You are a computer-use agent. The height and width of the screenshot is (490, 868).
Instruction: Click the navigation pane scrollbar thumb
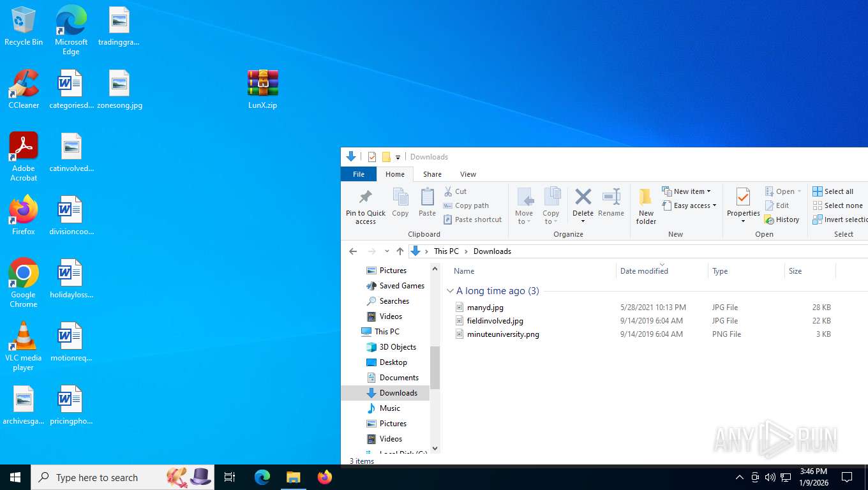[435, 367]
